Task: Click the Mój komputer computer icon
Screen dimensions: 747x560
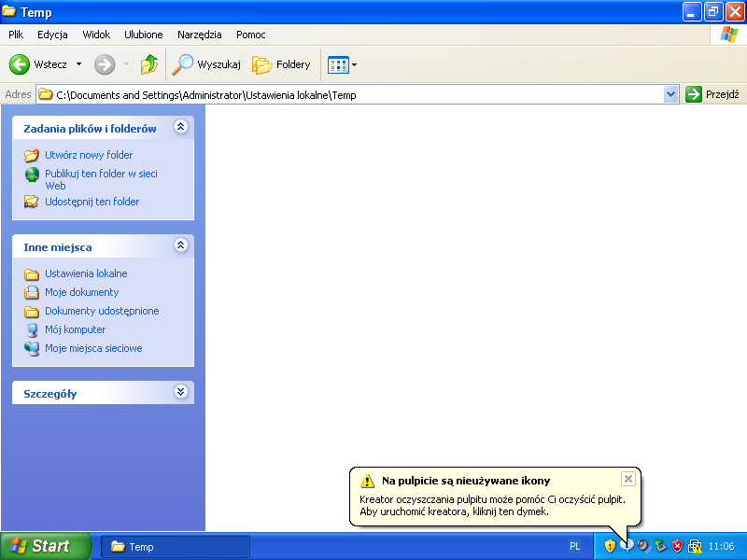Action: coord(32,330)
